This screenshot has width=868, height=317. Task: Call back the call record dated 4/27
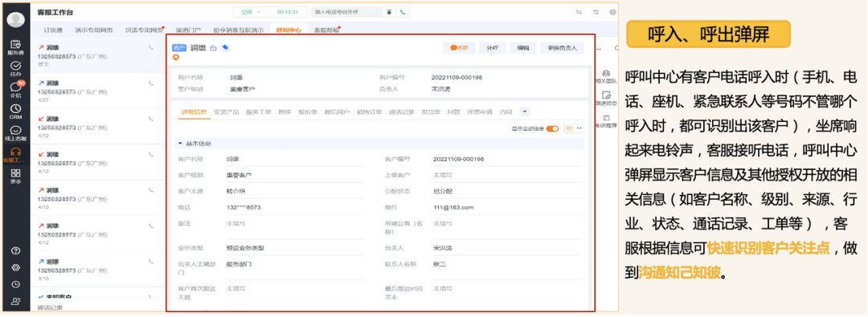(x=151, y=83)
